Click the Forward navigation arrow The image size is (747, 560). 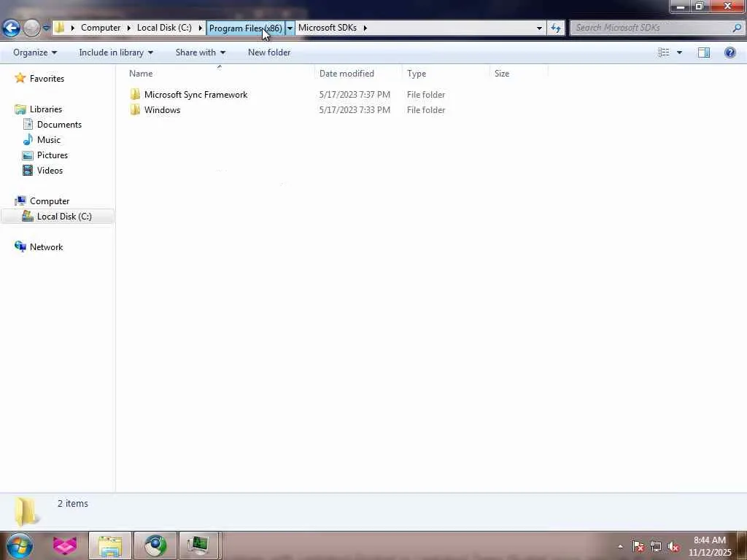pyautogui.click(x=31, y=28)
